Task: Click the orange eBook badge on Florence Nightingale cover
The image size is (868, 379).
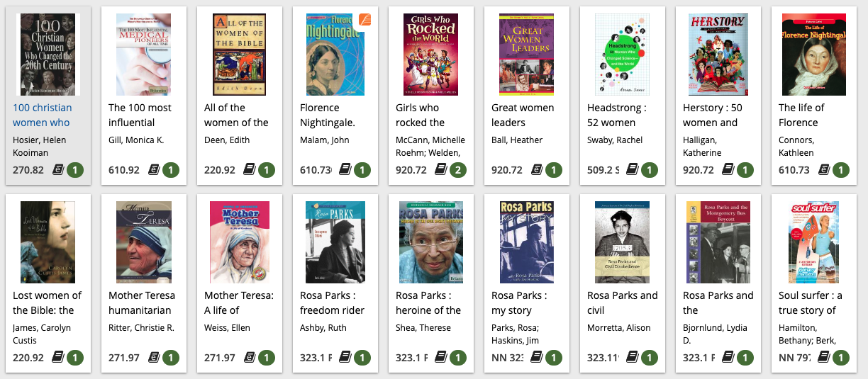Action: [x=365, y=20]
